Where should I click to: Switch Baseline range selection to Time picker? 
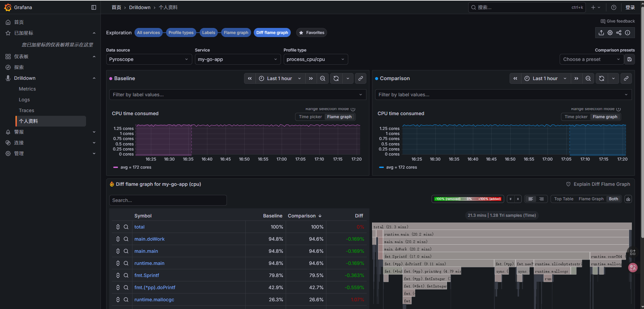pos(310,117)
